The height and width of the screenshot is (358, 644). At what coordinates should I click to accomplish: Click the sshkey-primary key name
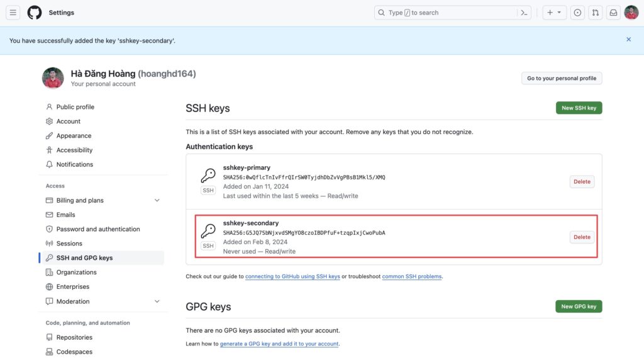[247, 167]
